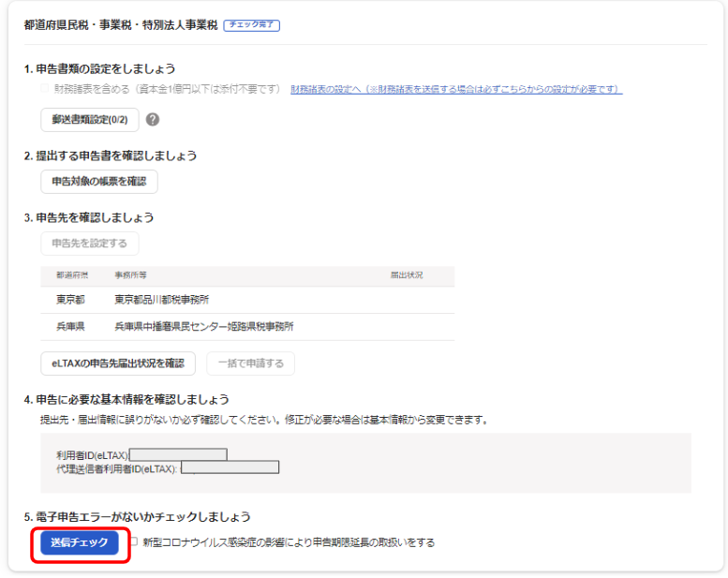Select the 兵庫県中播磨県民センター姫路県税事務所 row text
The image size is (728, 578).
[x=204, y=327]
